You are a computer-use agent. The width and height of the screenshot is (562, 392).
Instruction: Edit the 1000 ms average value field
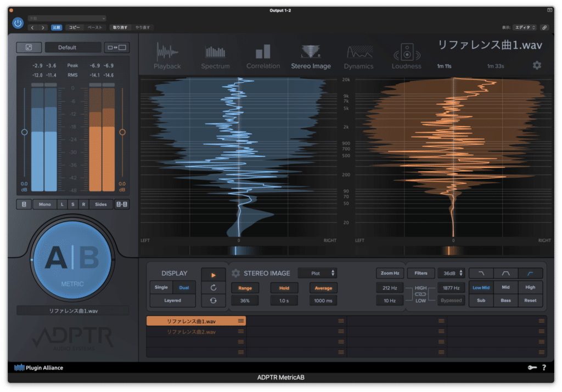point(323,300)
